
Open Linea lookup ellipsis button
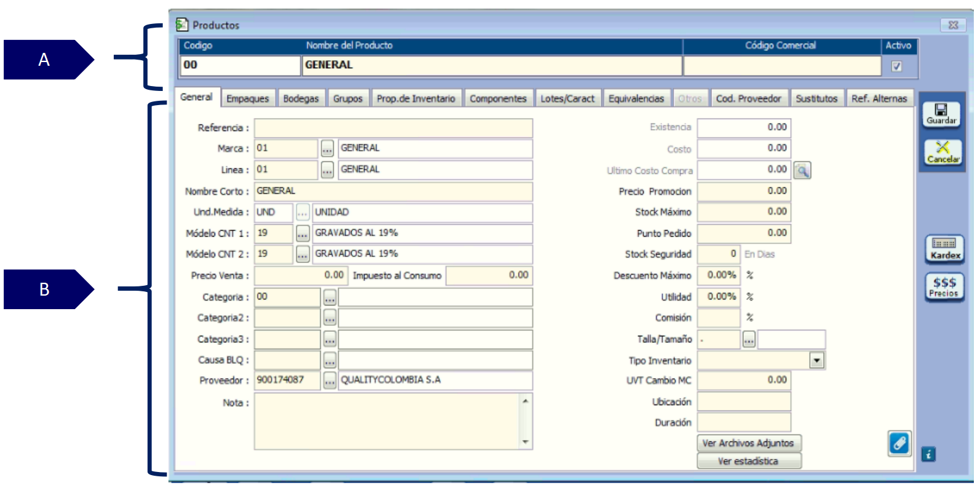tap(327, 170)
